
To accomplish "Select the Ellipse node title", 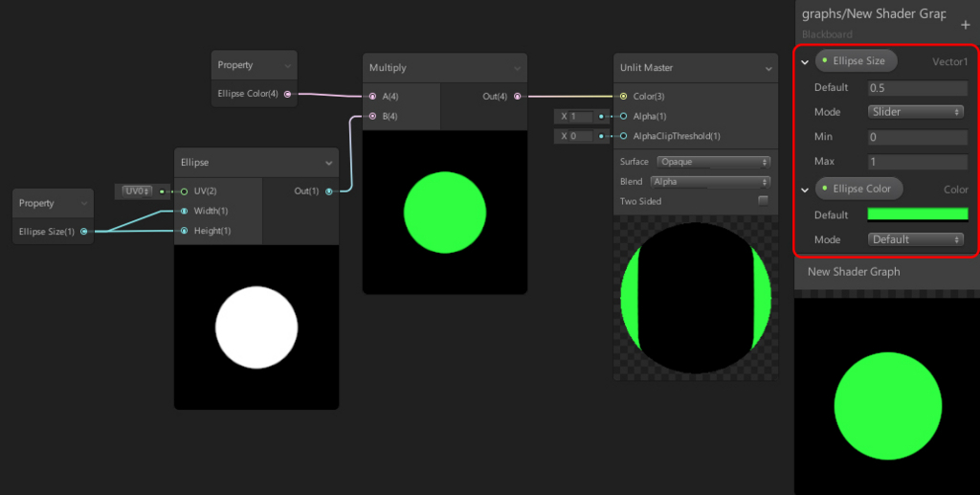I will (194, 163).
